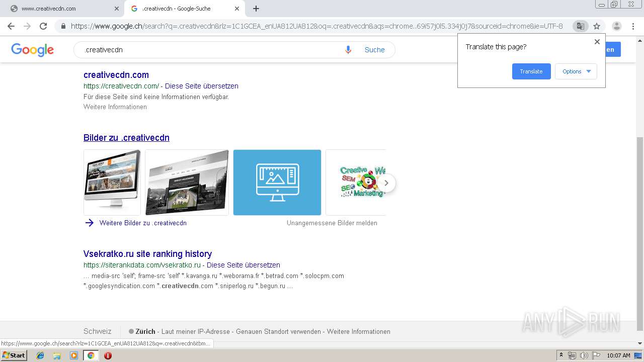Click the Chrome icon in the taskbar
This screenshot has height=362, width=644.
(x=91, y=355)
